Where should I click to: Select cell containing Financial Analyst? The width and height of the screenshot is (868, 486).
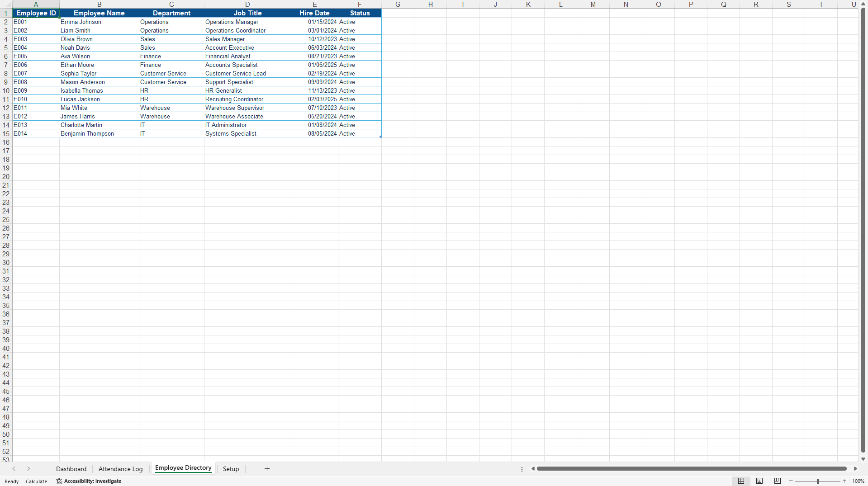coord(247,56)
